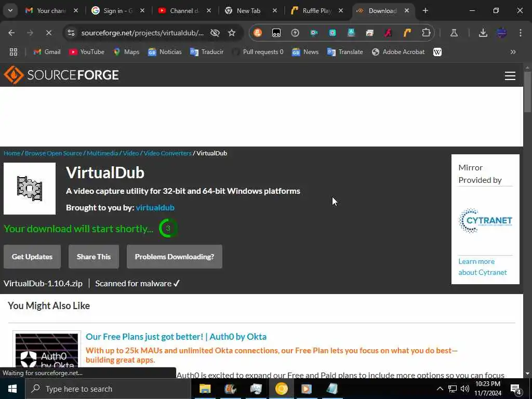Open the Traducir bookmark

click(207, 52)
